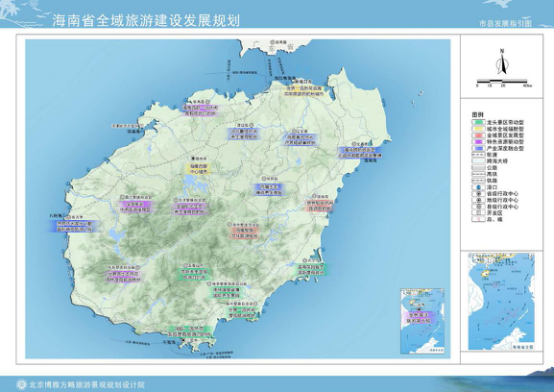
Task: Click the 市县发展指引图 header text
Action: pos(505,24)
